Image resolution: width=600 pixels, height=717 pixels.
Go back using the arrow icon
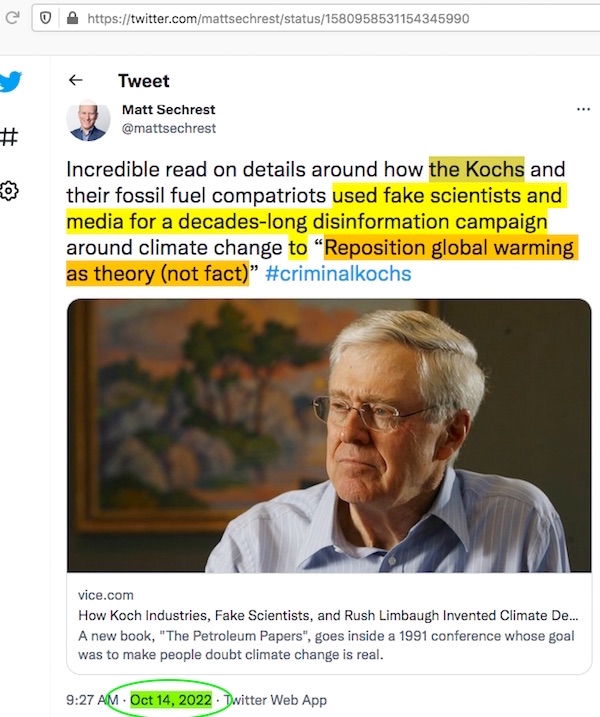pos(75,81)
